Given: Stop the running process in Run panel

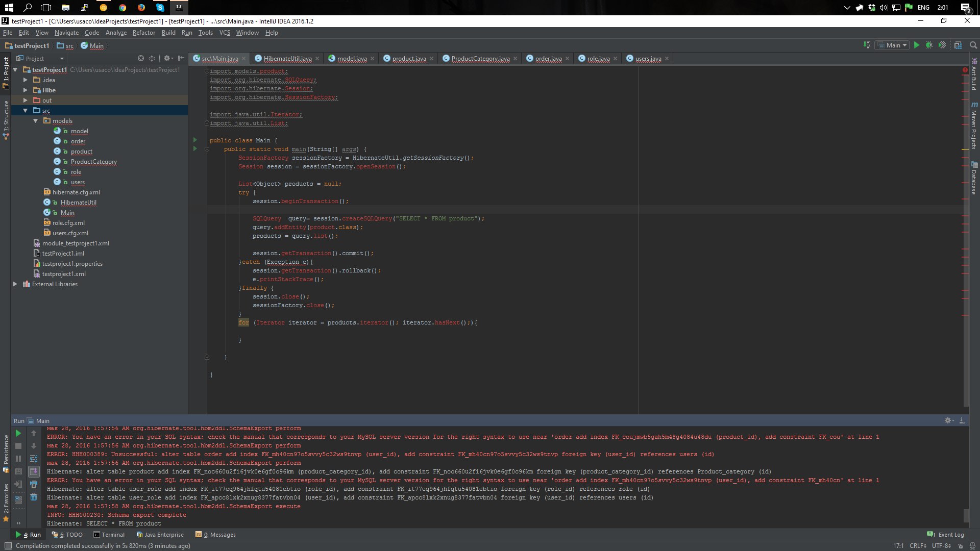Looking at the screenshot, I should click(x=18, y=446).
